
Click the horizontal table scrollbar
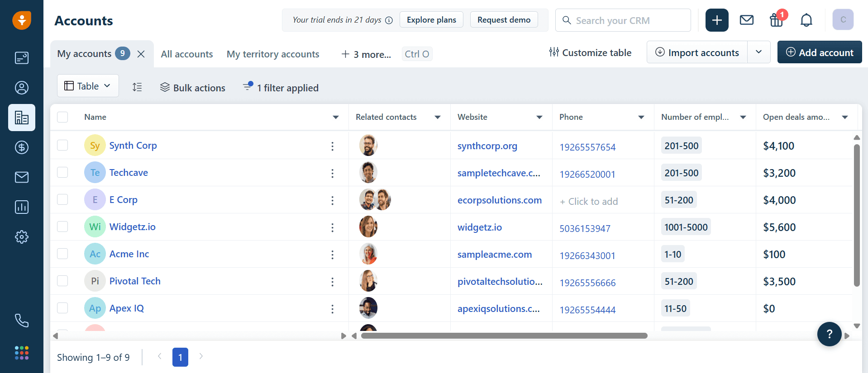tap(504, 335)
